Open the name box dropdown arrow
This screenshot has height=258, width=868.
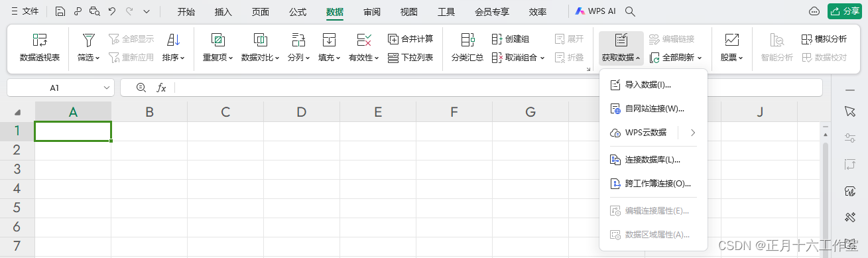tap(107, 88)
